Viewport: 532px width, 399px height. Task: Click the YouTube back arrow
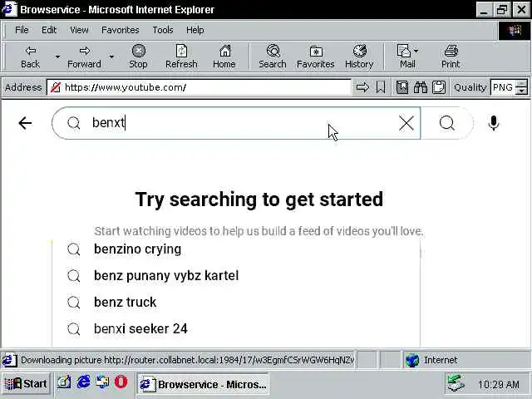[25, 123]
